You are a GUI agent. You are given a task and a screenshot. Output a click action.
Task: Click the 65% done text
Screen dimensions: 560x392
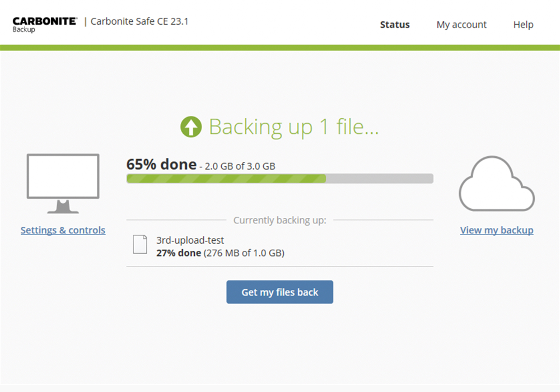tap(161, 164)
